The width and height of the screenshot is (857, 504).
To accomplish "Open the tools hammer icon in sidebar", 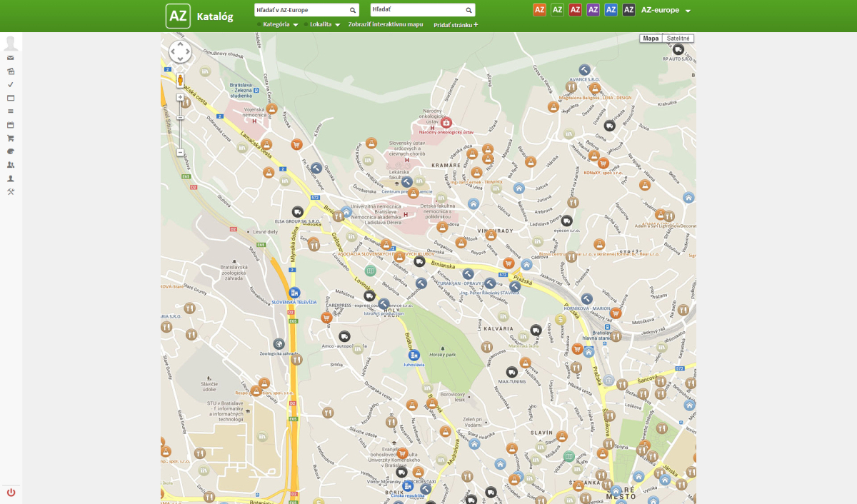I will [x=11, y=191].
